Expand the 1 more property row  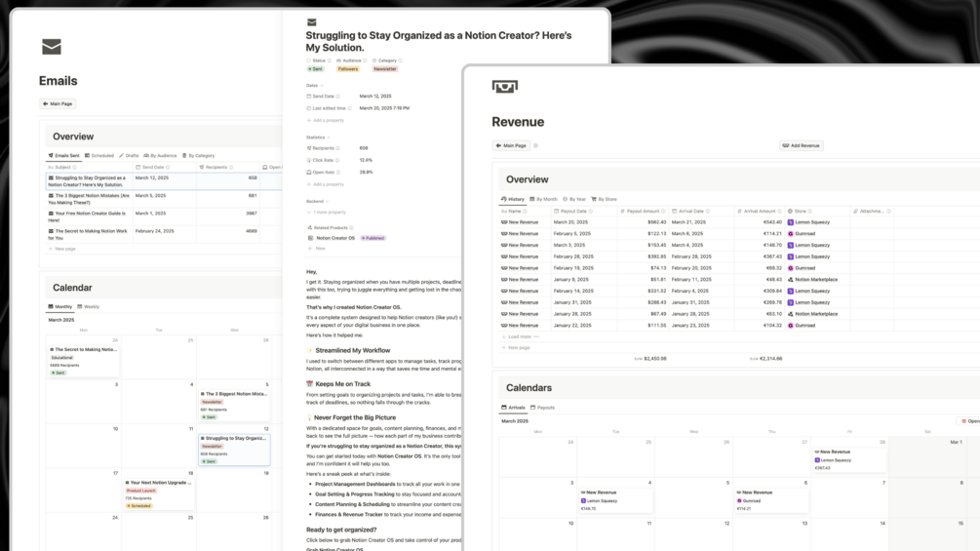click(326, 213)
